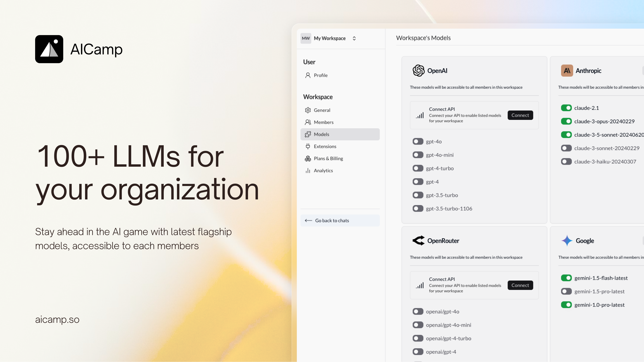Image resolution: width=644 pixels, height=362 pixels.
Task: Click Connect button in OpenRouter card
Action: [520, 285]
